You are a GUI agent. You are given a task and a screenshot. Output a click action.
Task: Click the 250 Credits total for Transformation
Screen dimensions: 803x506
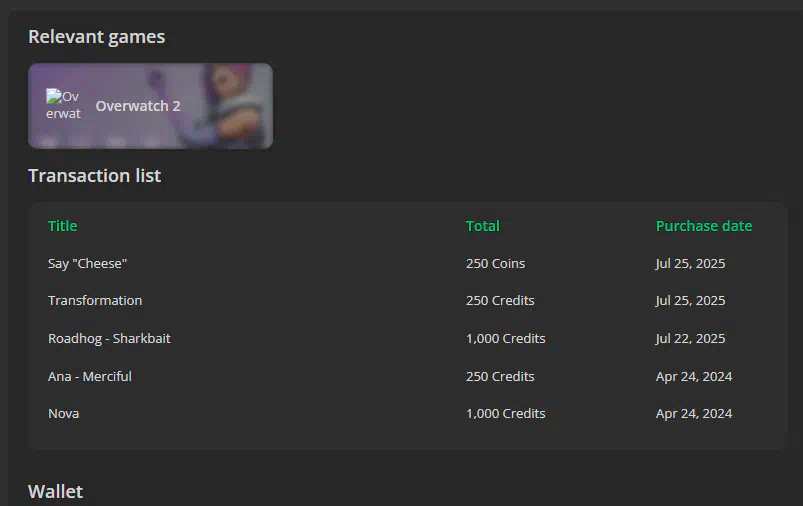pos(500,301)
